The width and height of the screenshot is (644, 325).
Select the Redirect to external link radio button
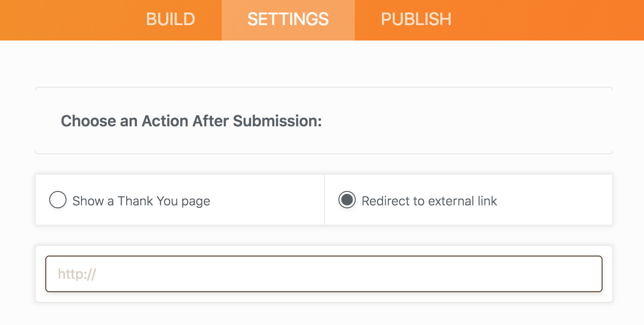[x=347, y=200]
